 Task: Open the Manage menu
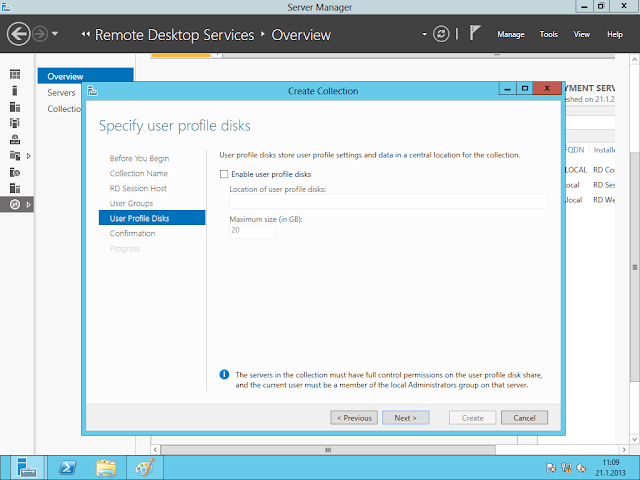click(x=510, y=34)
